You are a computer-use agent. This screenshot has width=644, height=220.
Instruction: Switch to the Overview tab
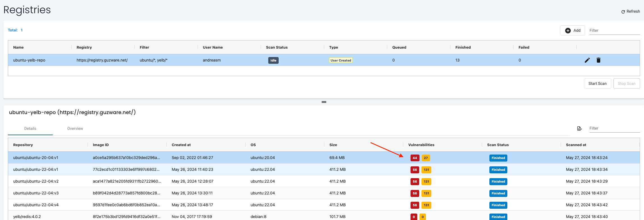[75, 128]
